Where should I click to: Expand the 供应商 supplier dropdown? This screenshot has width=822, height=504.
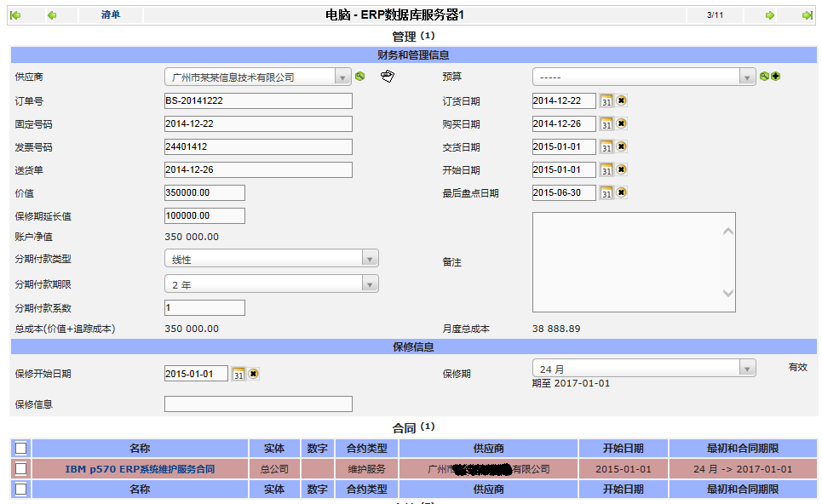[x=342, y=77]
